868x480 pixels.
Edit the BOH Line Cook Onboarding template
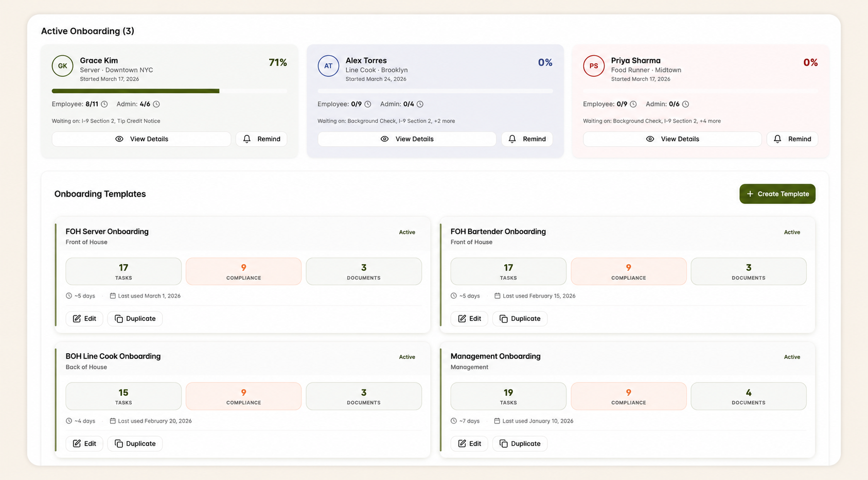84,443
